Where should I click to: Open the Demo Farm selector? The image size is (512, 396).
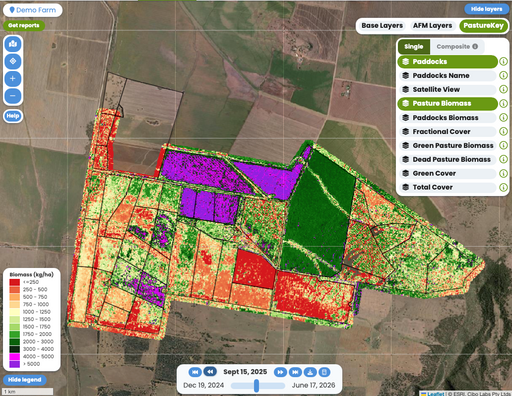(33, 10)
